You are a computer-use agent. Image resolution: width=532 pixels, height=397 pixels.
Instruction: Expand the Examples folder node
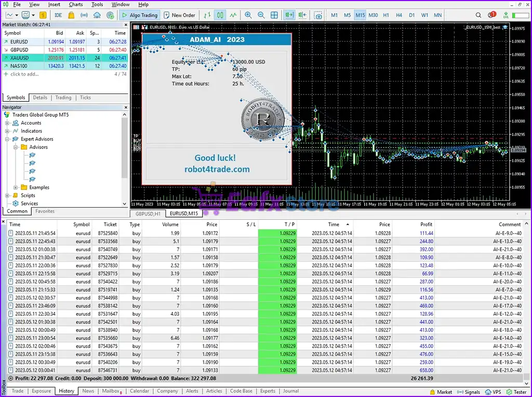[x=16, y=187]
